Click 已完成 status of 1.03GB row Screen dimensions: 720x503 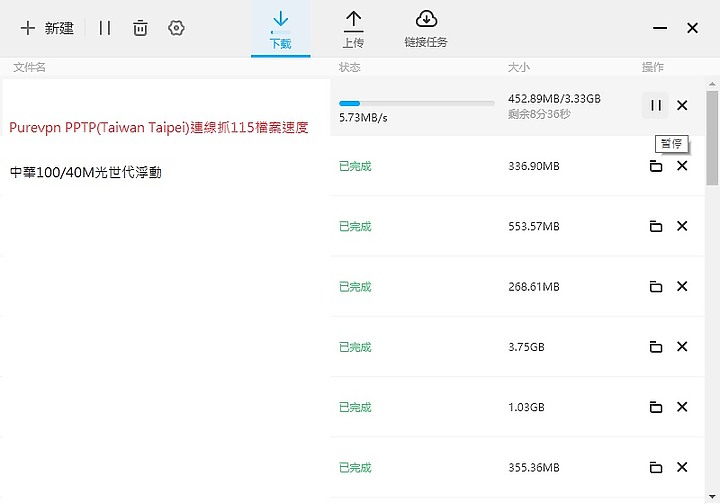[355, 407]
